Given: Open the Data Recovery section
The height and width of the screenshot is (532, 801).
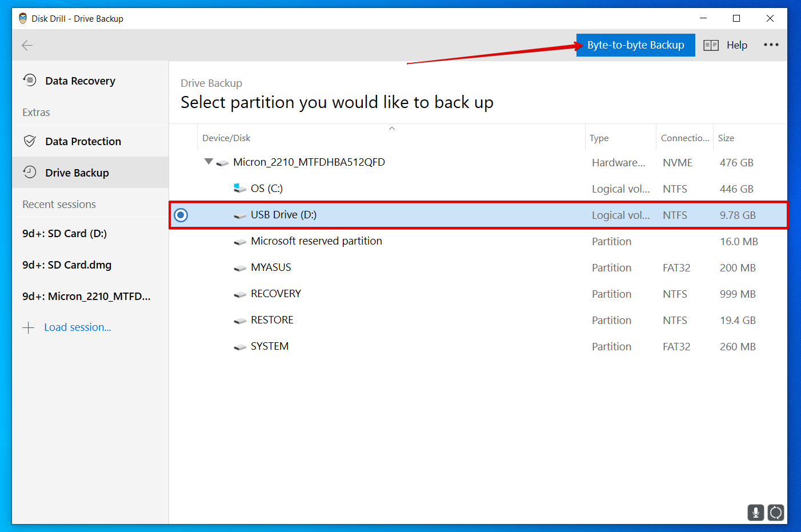Looking at the screenshot, I should (90, 81).
